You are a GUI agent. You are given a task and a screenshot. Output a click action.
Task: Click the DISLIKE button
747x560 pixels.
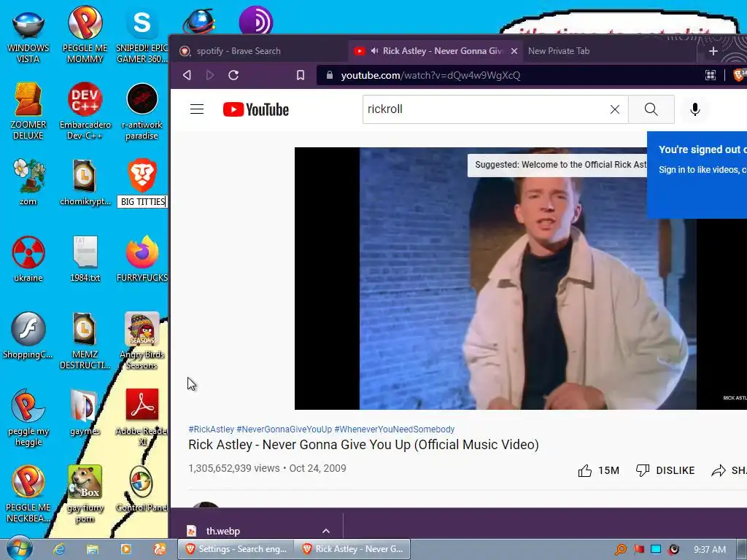665,470
